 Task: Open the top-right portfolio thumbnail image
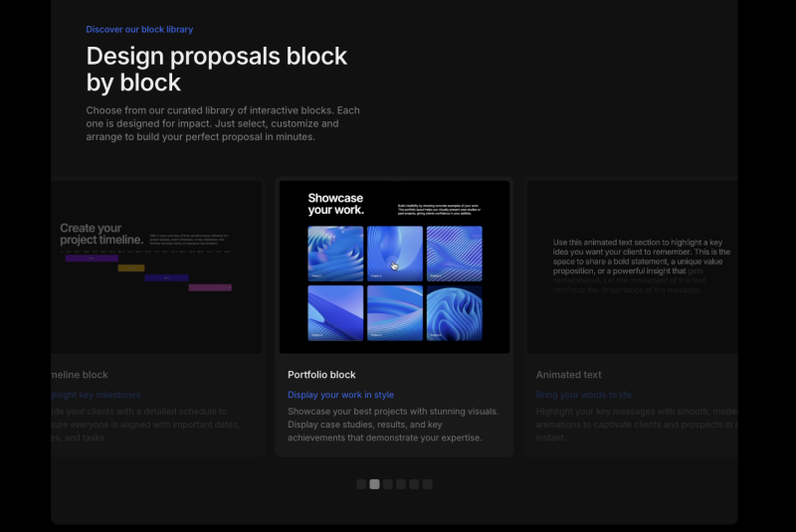coord(455,254)
